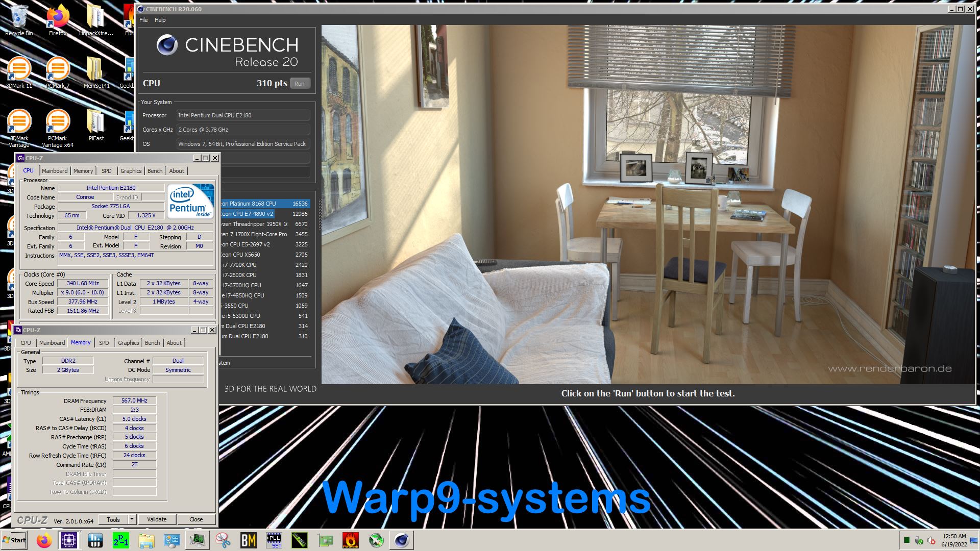Image resolution: width=980 pixels, height=551 pixels.
Task: Open the control panel taskbar icon
Action: tap(172, 540)
